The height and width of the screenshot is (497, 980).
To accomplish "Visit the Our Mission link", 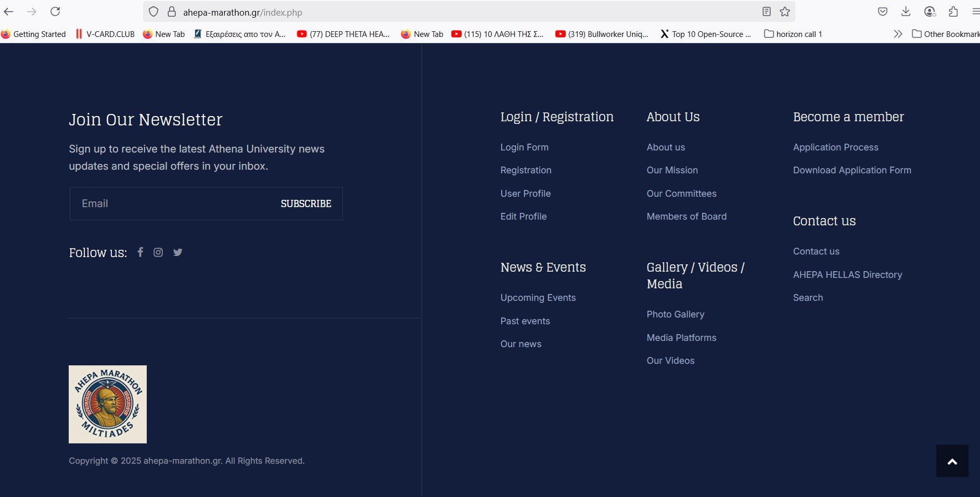I will [x=672, y=170].
